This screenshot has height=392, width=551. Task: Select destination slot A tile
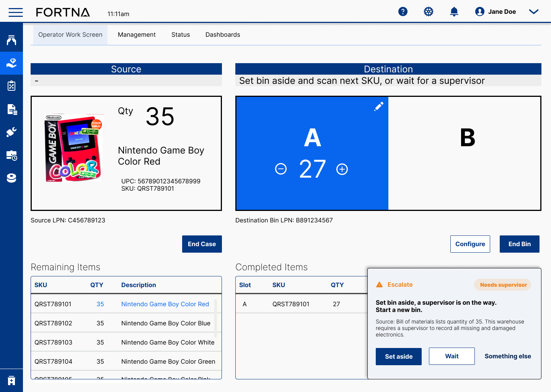coord(312,153)
